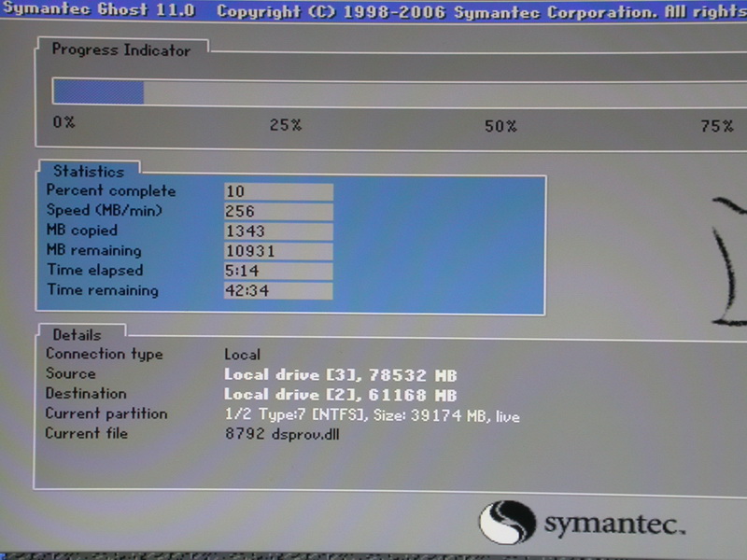Click the Destination label
Image resolution: width=747 pixels, height=560 pixels.
click(x=86, y=393)
